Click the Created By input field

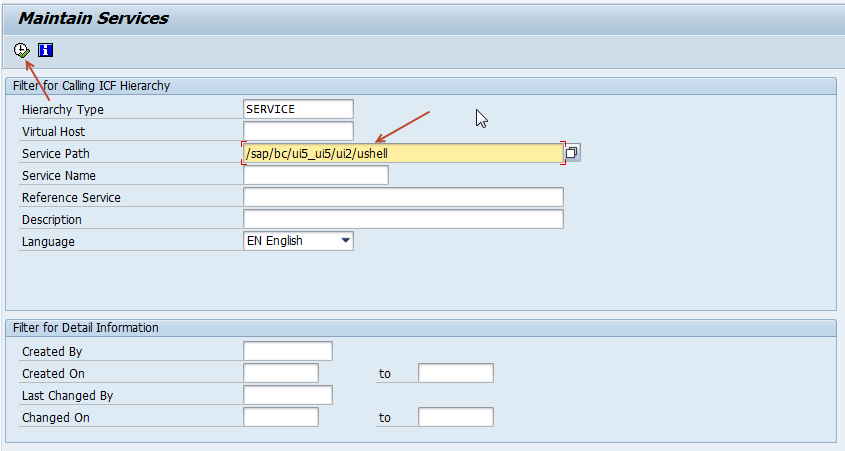(x=288, y=351)
